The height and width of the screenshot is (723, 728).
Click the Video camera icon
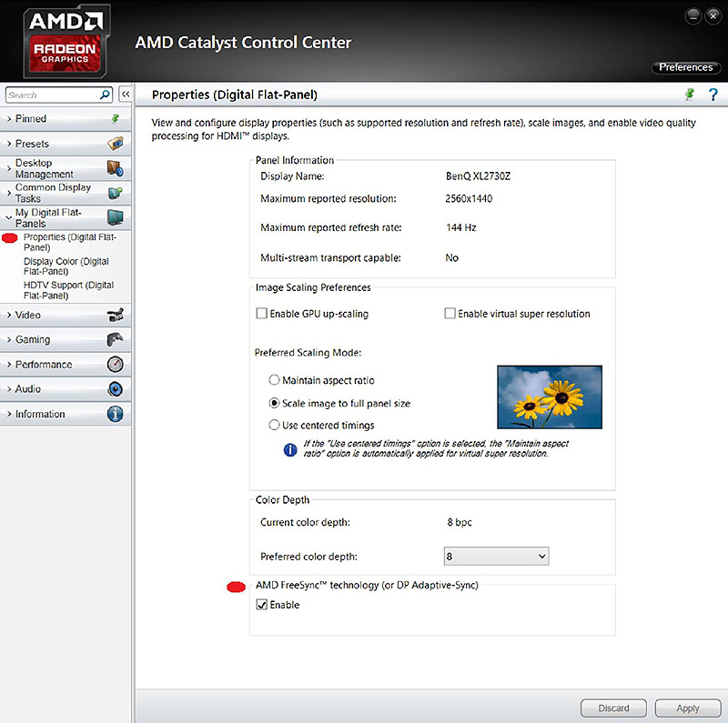pos(115,316)
